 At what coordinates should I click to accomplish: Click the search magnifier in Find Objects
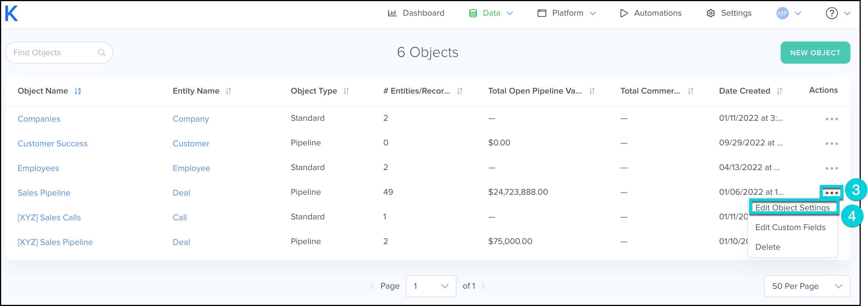(x=101, y=53)
